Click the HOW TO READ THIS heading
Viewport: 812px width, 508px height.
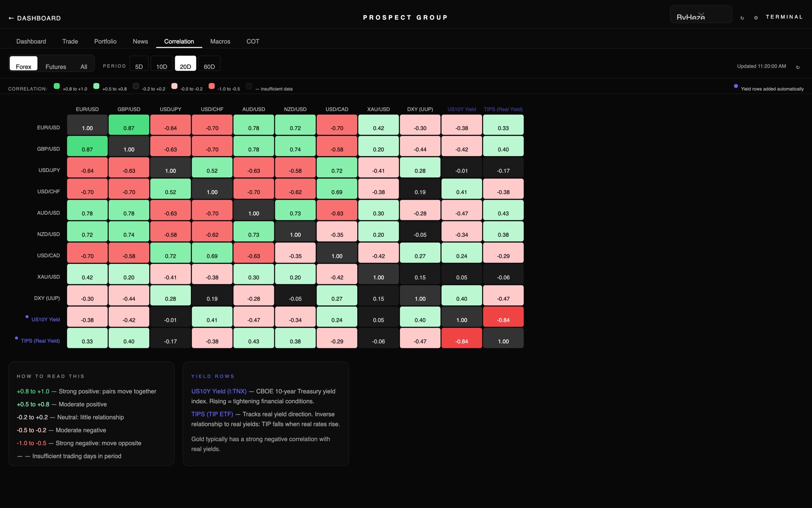tap(51, 376)
